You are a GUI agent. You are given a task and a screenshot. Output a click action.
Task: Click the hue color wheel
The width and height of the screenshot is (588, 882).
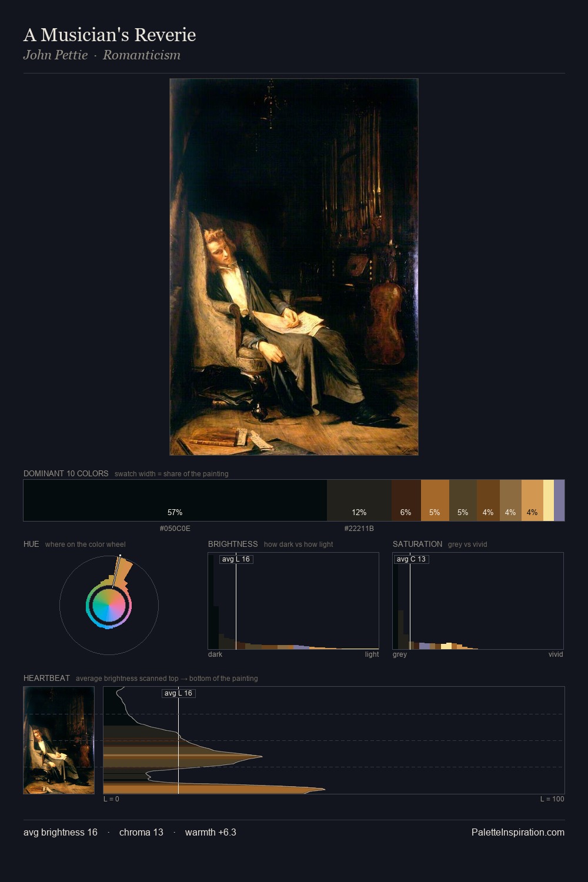[109, 605]
